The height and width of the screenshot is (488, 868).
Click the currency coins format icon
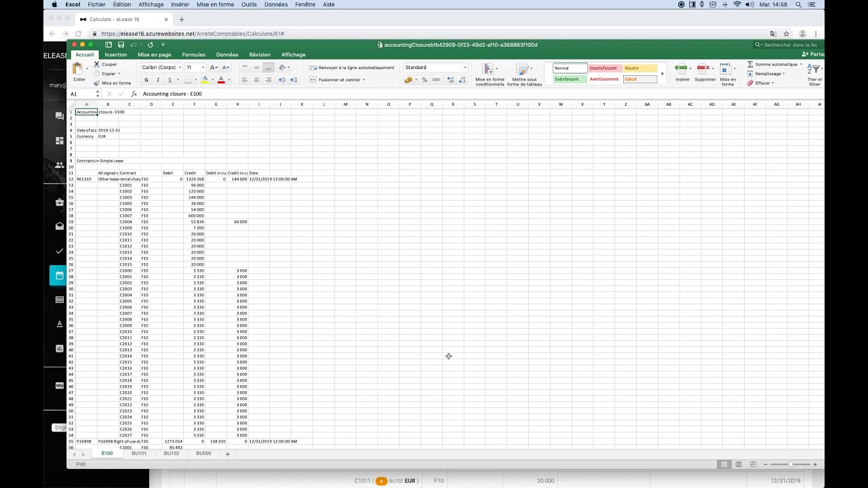(x=408, y=80)
